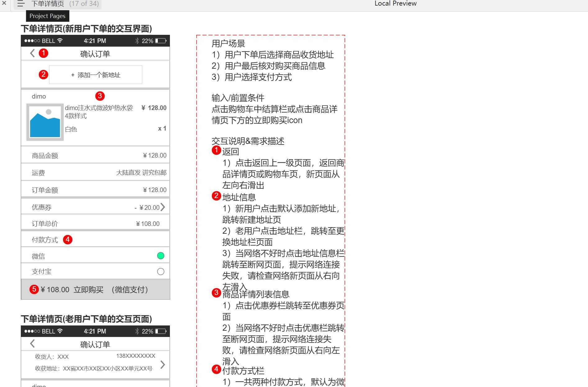Open the sidebar hamburger menu
The height and width of the screenshot is (387, 588).
21,4
